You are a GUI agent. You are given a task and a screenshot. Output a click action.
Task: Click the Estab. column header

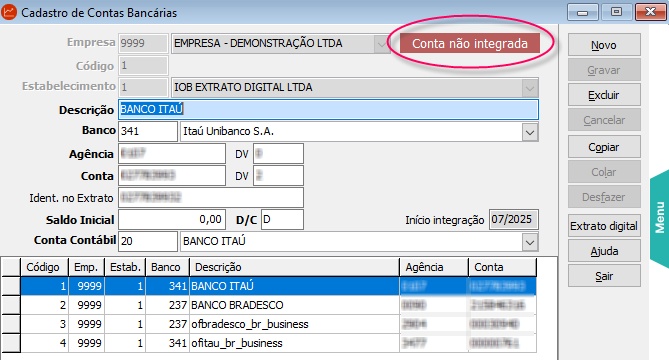[x=125, y=267]
